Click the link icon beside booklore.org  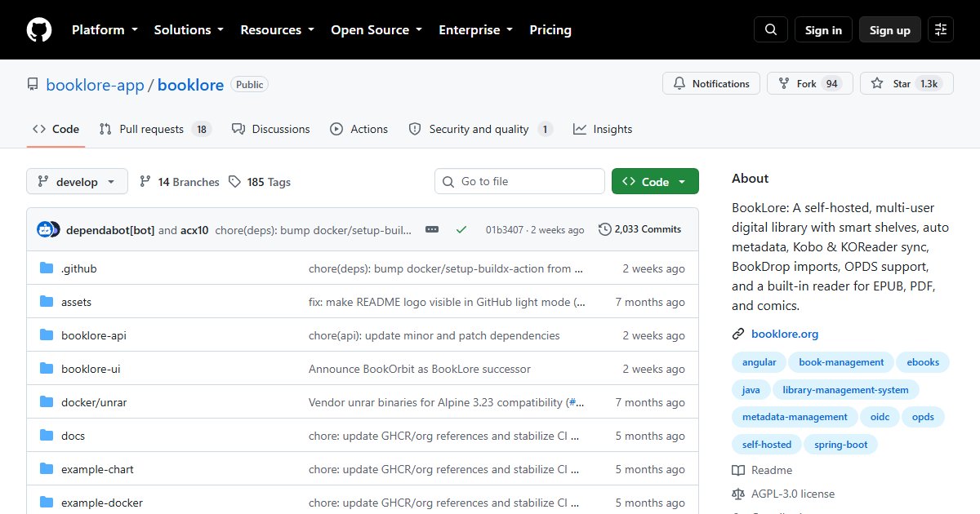[x=738, y=334]
